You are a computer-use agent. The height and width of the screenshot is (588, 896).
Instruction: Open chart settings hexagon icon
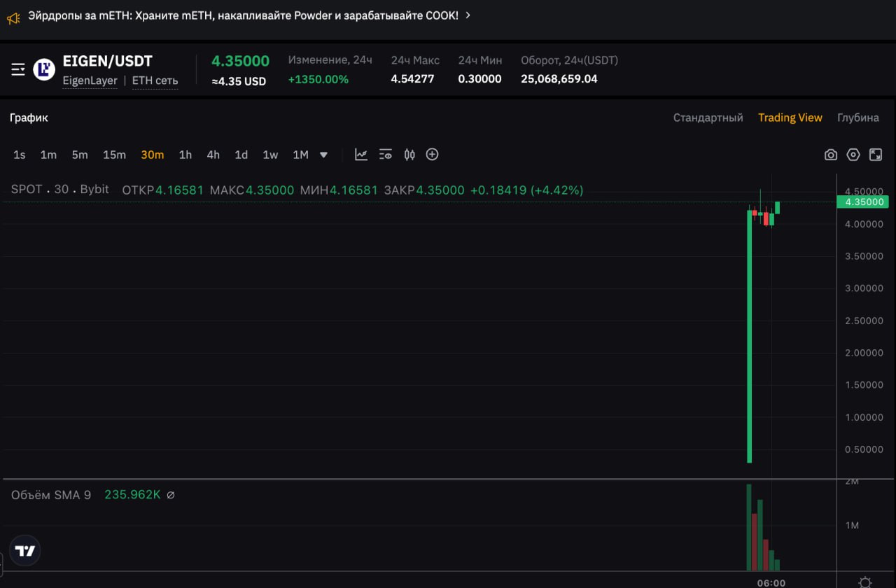click(x=853, y=155)
